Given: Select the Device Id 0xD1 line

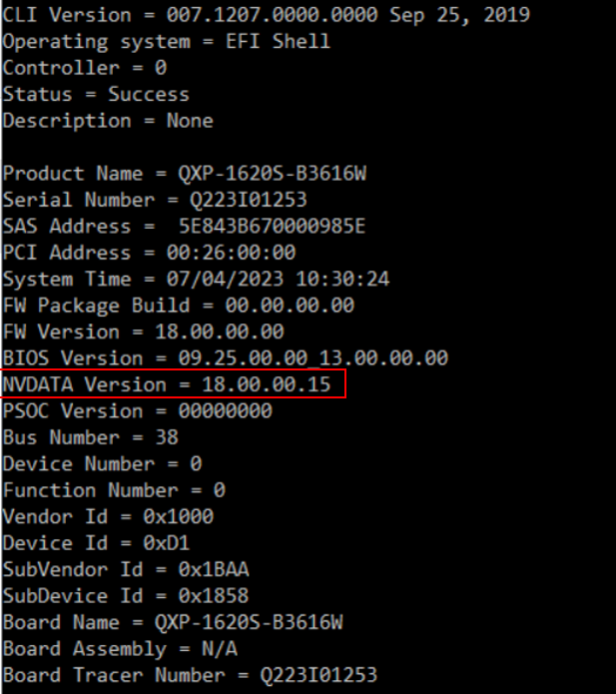Looking at the screenshot, I should click(96, 543).
